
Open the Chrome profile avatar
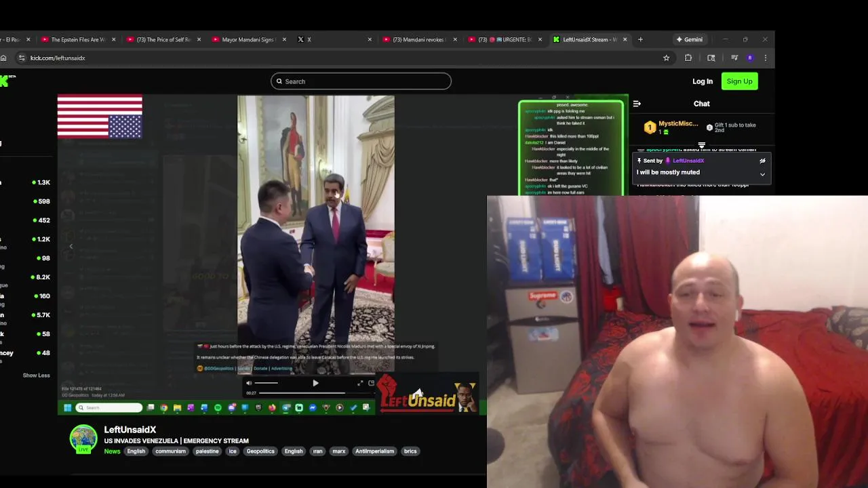coord(750,58)
